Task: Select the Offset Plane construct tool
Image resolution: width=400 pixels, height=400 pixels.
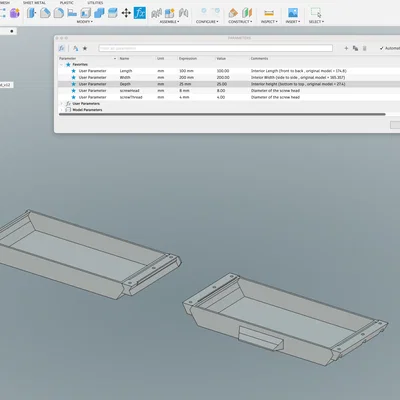Action: (x=233, y=13)
